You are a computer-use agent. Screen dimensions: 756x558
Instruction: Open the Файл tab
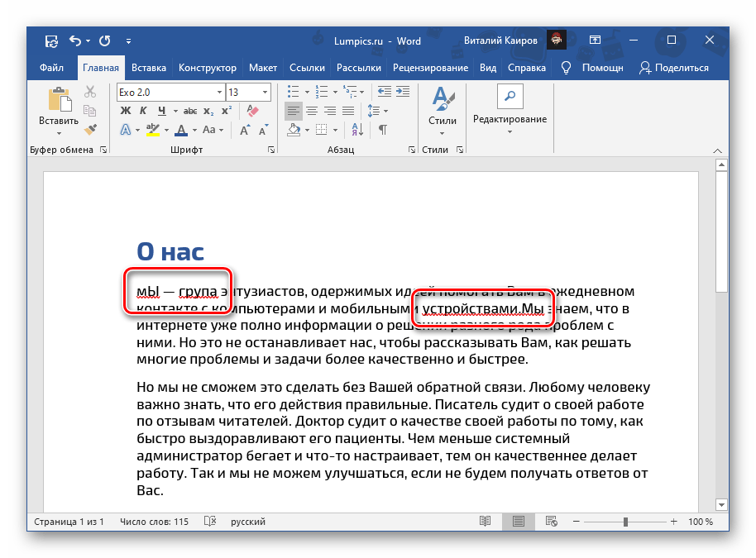pos(51,68)
